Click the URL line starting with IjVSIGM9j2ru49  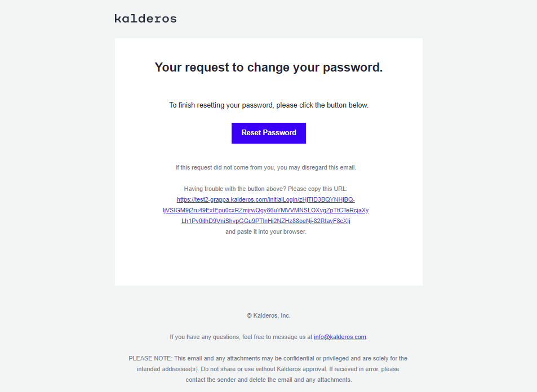(266, 210)
